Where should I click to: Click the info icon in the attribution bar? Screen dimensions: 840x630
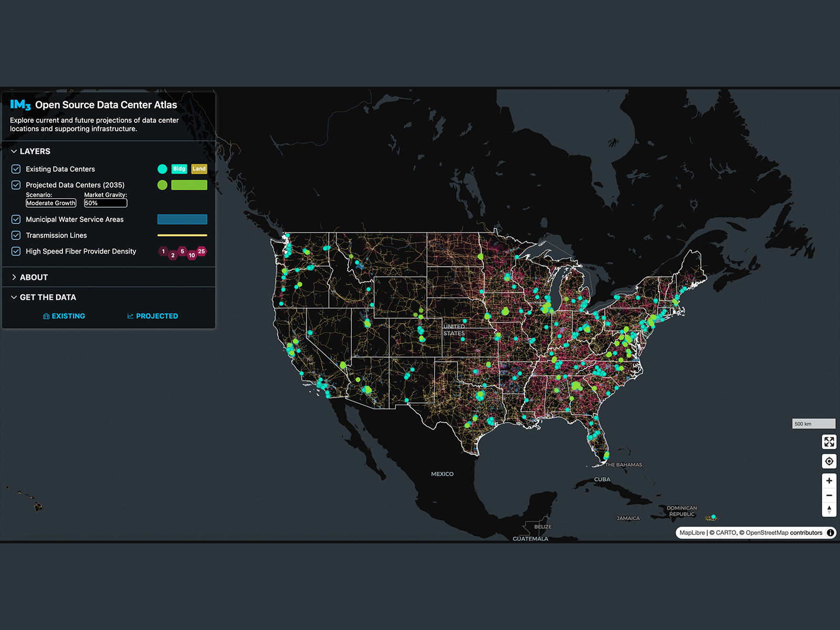point(831,533)
